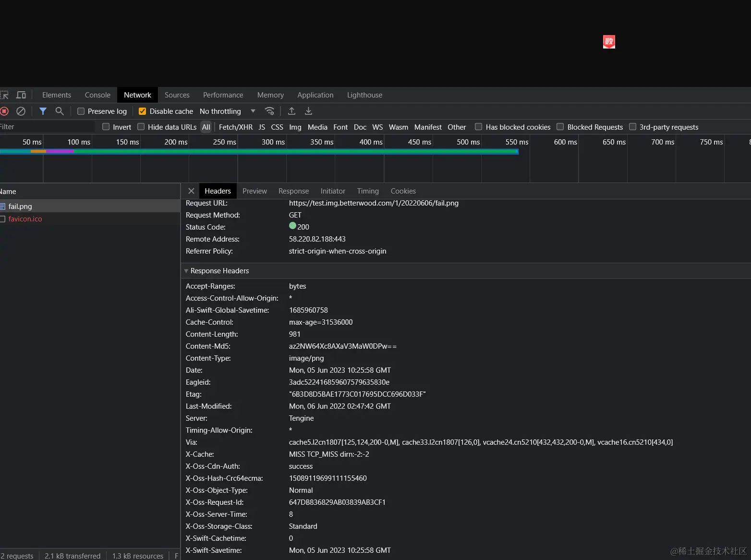Switch to the Preview detail tab
The image size is (751, 560).
click(x=254, y=191)
